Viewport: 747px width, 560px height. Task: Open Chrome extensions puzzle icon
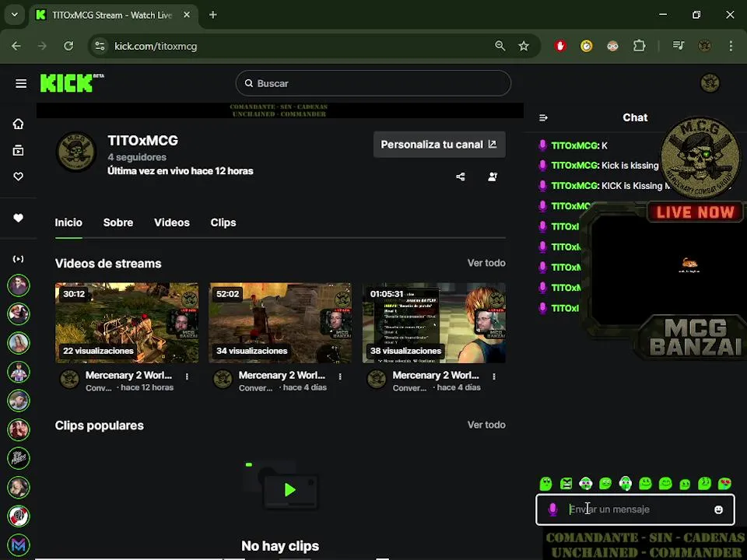click(639, 46)
